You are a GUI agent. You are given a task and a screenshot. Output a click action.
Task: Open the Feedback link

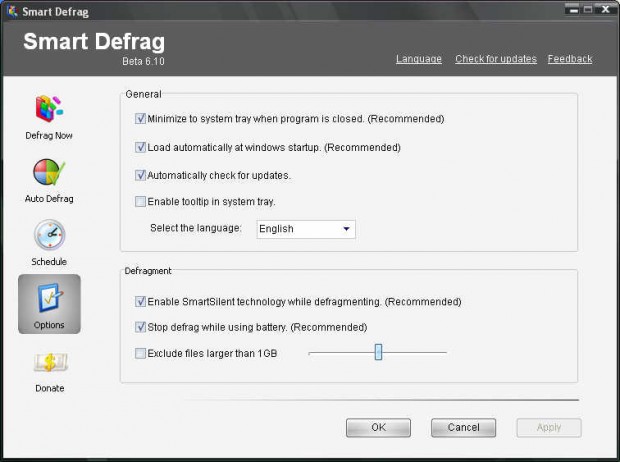point(570,59)
